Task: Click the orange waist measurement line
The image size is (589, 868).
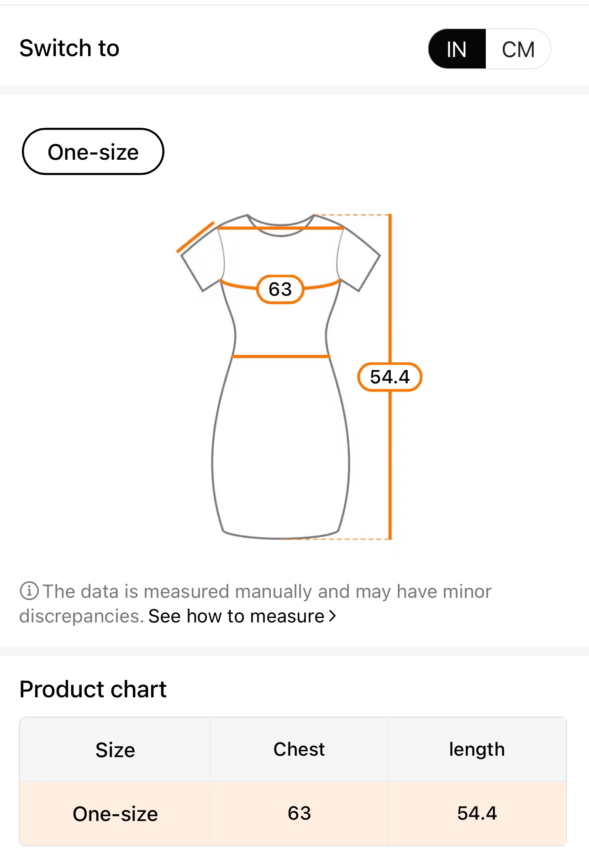Action: [280, 356]
